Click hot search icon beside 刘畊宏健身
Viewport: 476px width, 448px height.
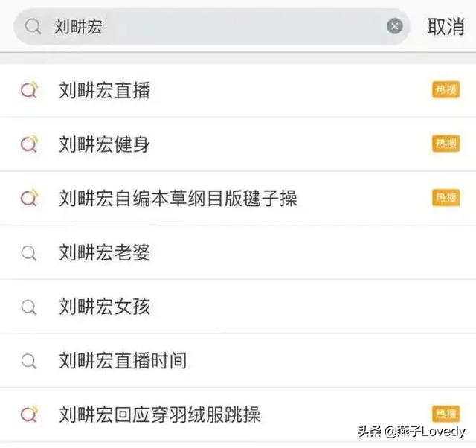click(30, 144)
